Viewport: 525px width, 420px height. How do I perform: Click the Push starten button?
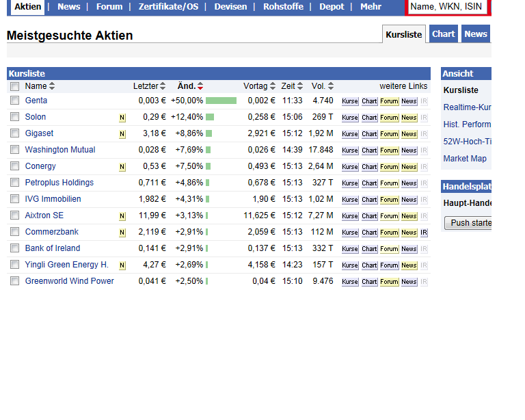(x=468, y=223)
